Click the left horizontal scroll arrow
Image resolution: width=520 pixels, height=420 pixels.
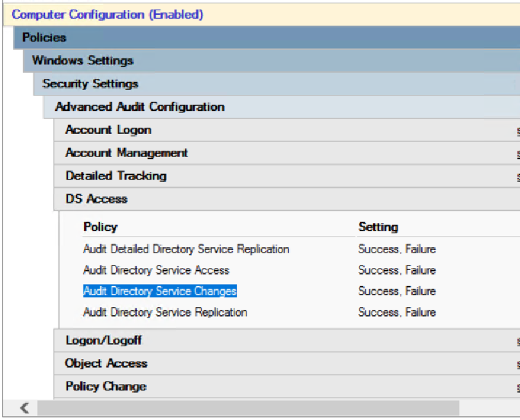click(x=24, y=408)
